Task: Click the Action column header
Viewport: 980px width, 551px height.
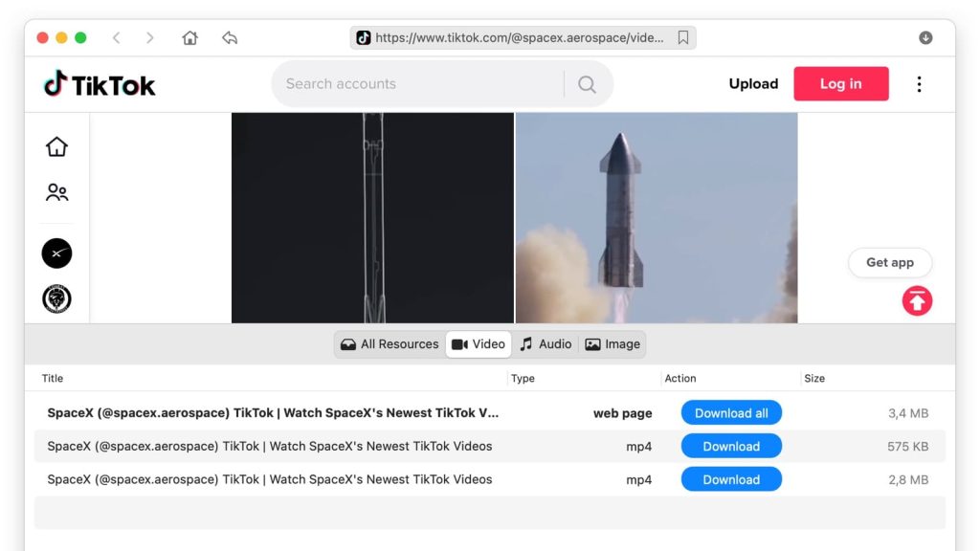Action: tap(680, 379)
